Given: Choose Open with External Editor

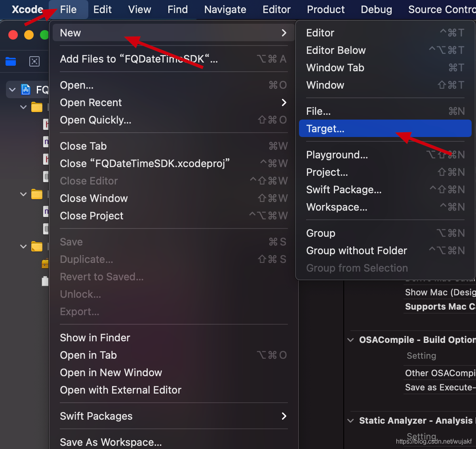Looking at the screenshot, I should click(x=173, y=390).
